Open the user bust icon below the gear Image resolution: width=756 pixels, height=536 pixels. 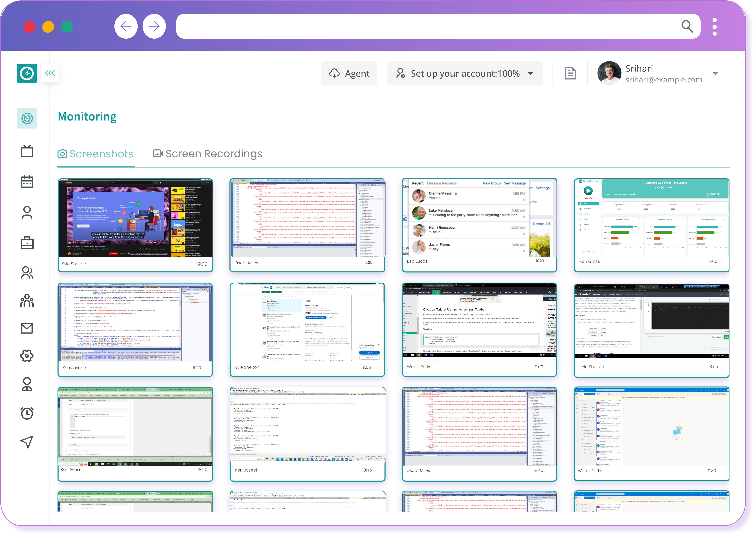pyautogui.click(x=27, y=384)
